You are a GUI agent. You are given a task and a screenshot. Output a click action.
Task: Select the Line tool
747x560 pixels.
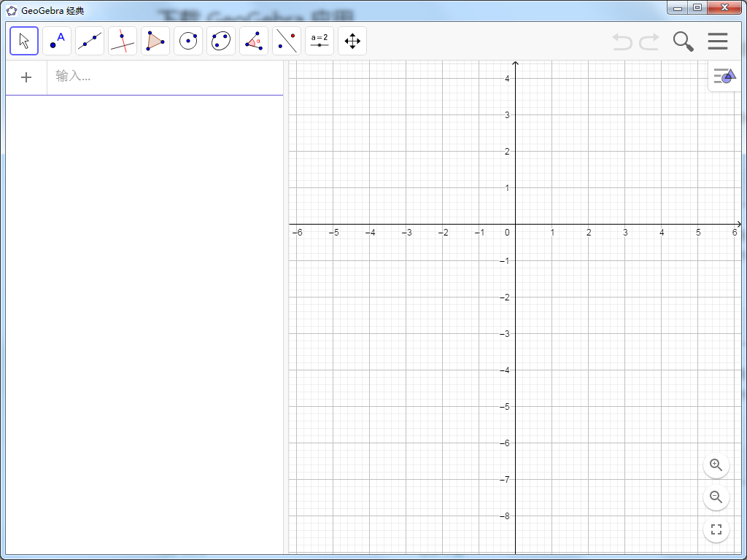89,41
